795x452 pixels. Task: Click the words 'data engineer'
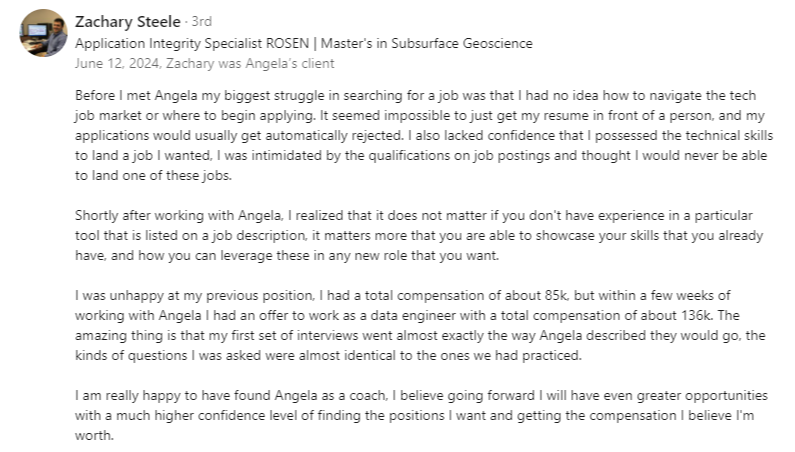click(x=413, y=315)
